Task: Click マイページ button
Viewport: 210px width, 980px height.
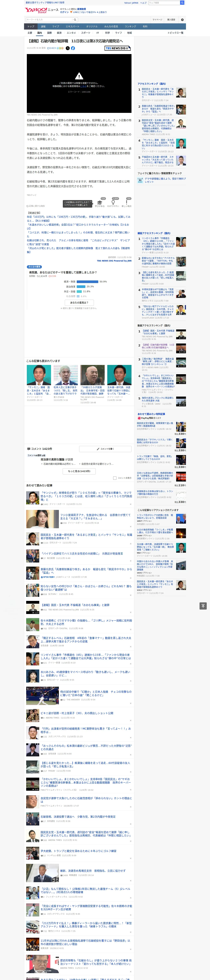Action: click(x=157, y=19)
